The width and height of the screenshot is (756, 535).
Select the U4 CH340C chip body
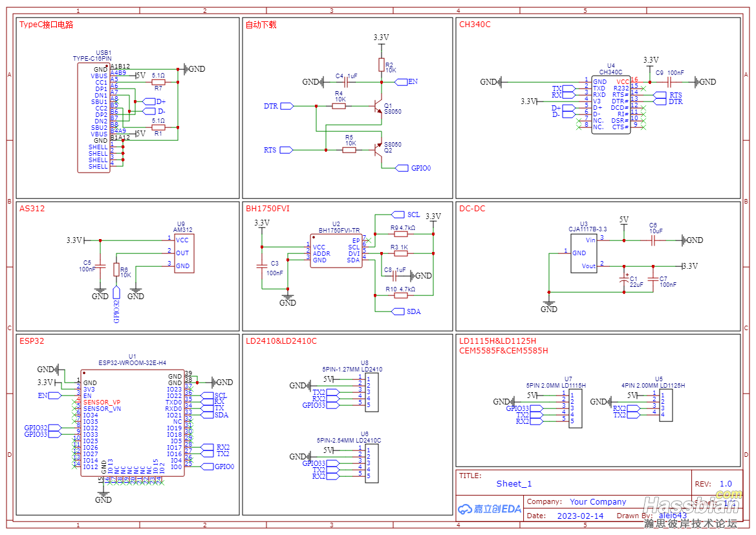coord(611,105)
